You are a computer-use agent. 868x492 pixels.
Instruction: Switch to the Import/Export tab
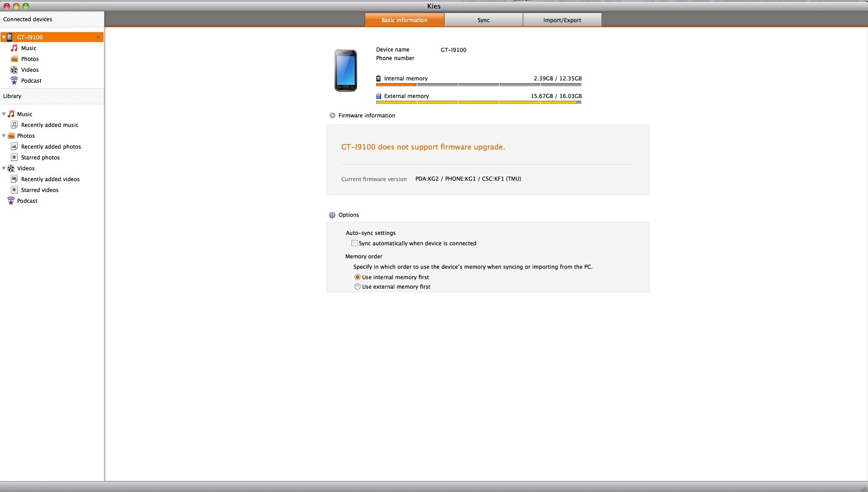coord(562,20)
